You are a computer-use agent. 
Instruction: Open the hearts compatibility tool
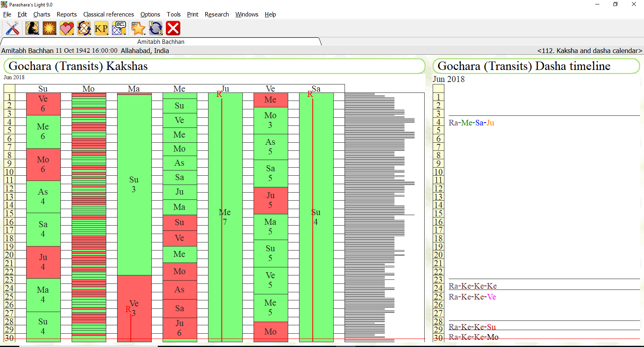click(66, 28)
